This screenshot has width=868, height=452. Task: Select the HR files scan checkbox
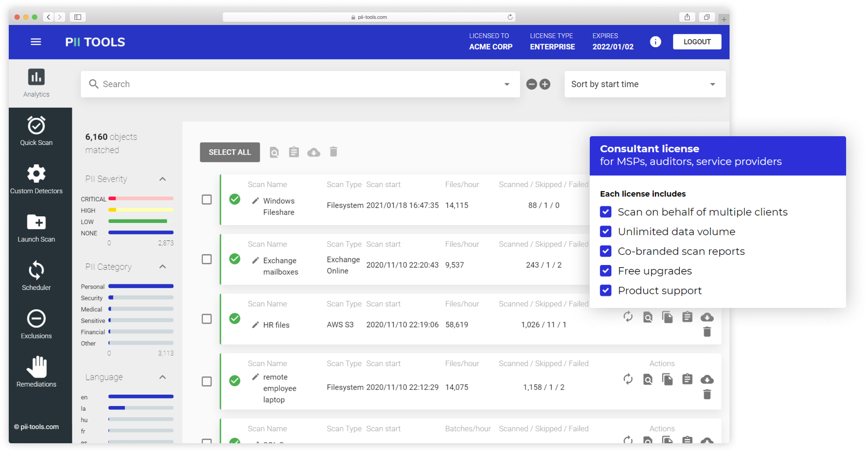pos(207,319)
